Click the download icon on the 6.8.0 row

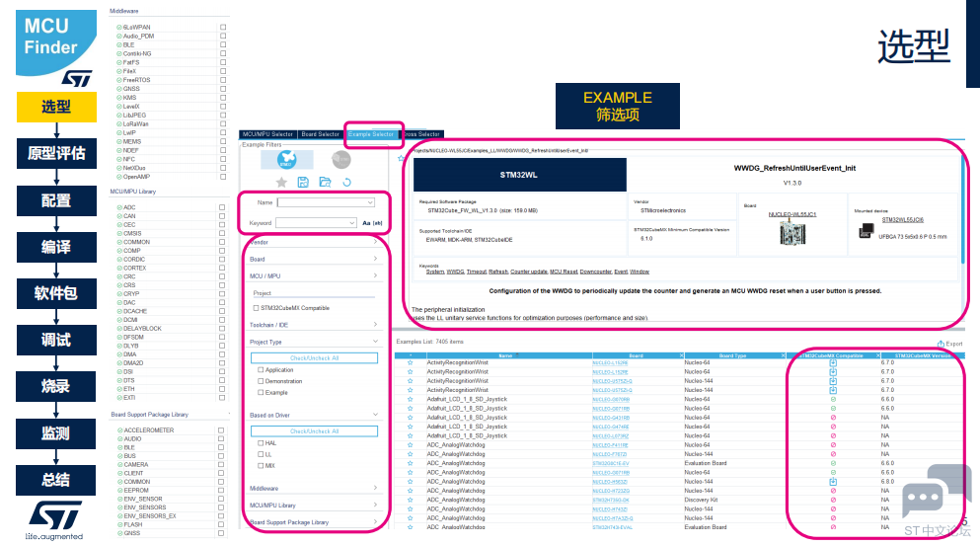point(833,482)
